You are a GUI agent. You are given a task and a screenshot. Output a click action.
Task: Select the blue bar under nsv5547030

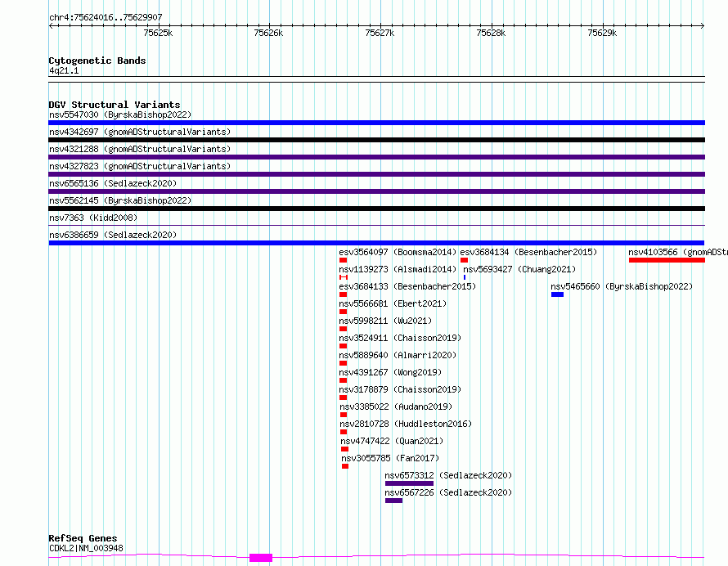376,123
